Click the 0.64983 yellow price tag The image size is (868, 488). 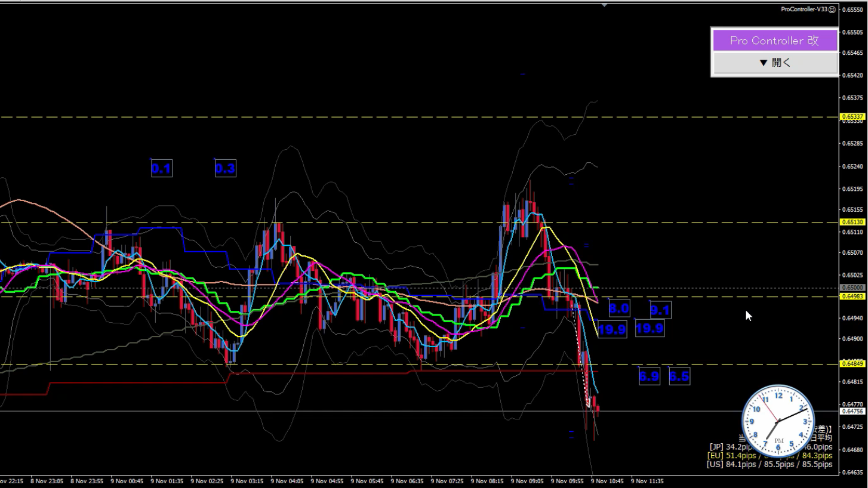[x=852, y=296]
